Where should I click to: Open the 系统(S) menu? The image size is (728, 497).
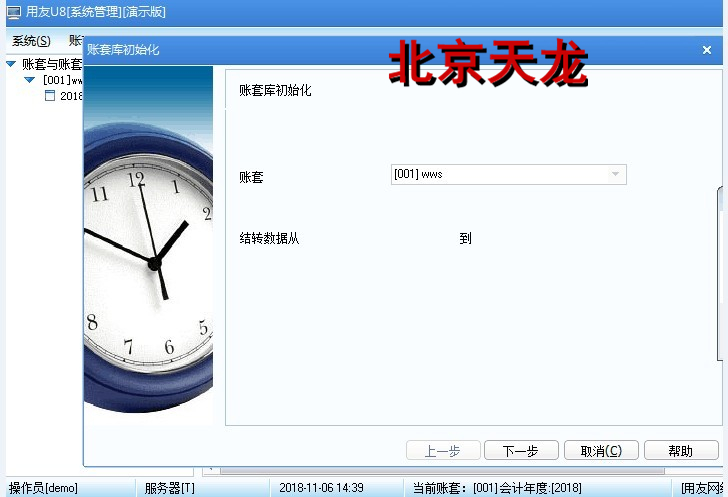(x=31, y=41)
